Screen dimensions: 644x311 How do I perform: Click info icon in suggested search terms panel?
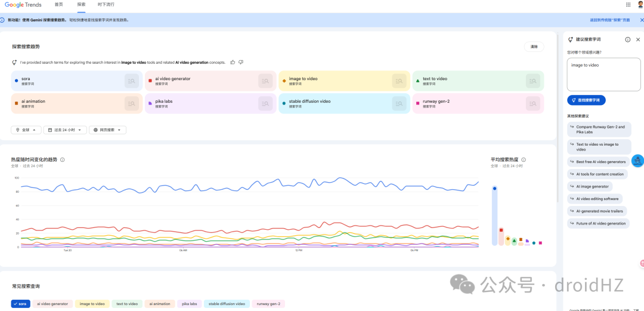[x=628, y=39]
